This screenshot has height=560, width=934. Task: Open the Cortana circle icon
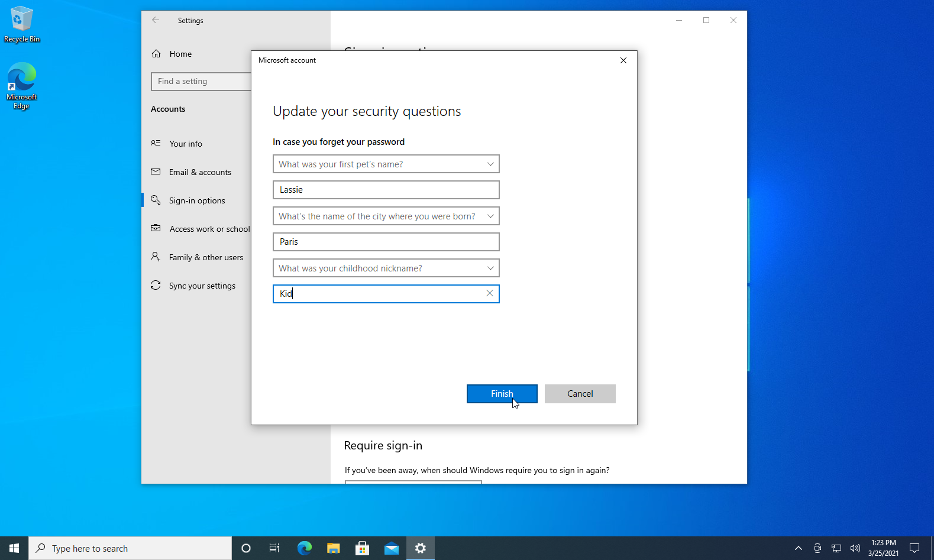[x=246, y=548]
